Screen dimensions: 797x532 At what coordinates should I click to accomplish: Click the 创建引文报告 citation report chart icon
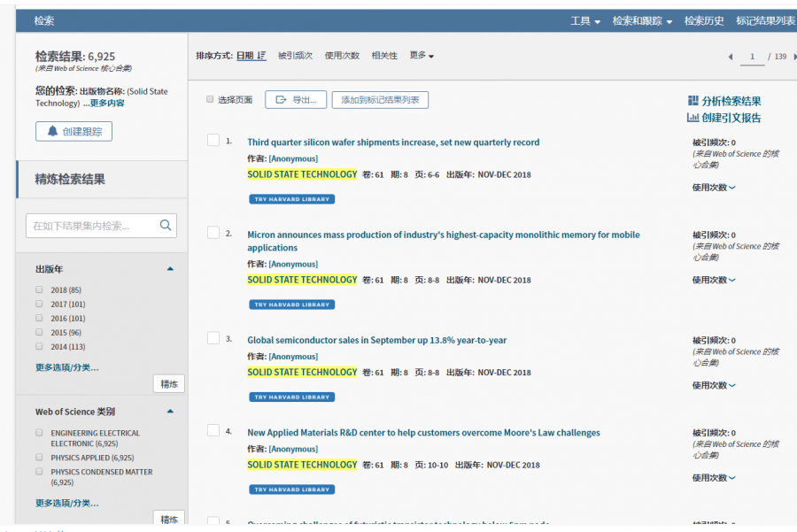tap(693, 118)
